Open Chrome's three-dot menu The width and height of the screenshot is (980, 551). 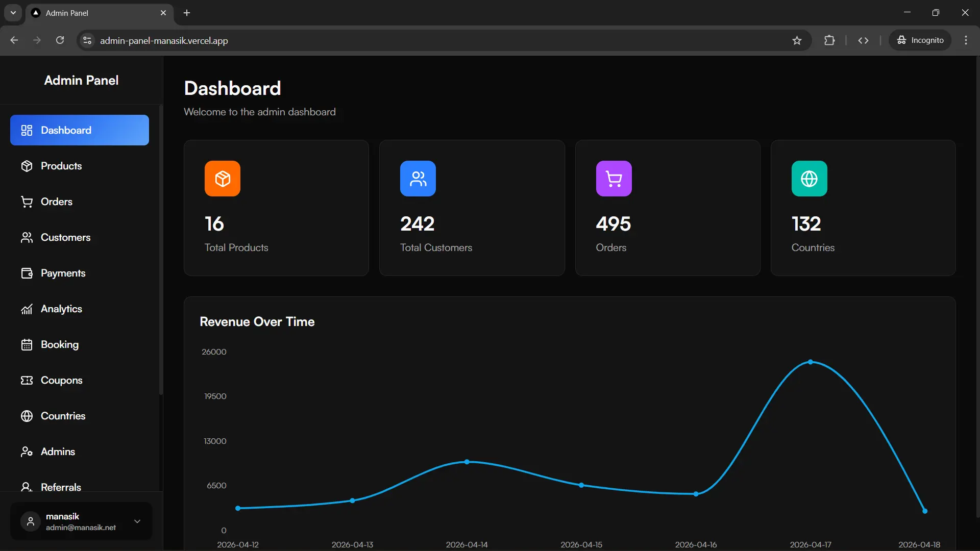[x=966, y=40]
